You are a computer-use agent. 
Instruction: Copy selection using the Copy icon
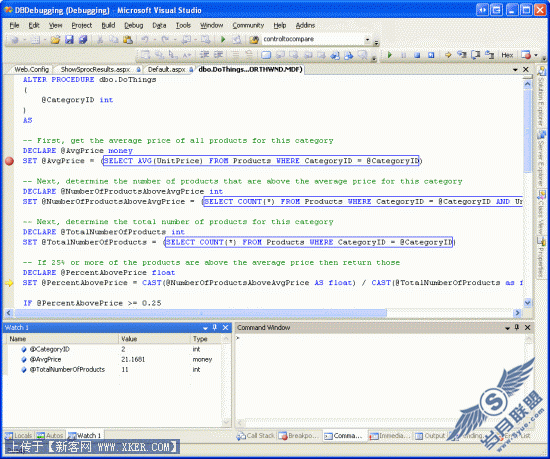(x=114, y=40)
